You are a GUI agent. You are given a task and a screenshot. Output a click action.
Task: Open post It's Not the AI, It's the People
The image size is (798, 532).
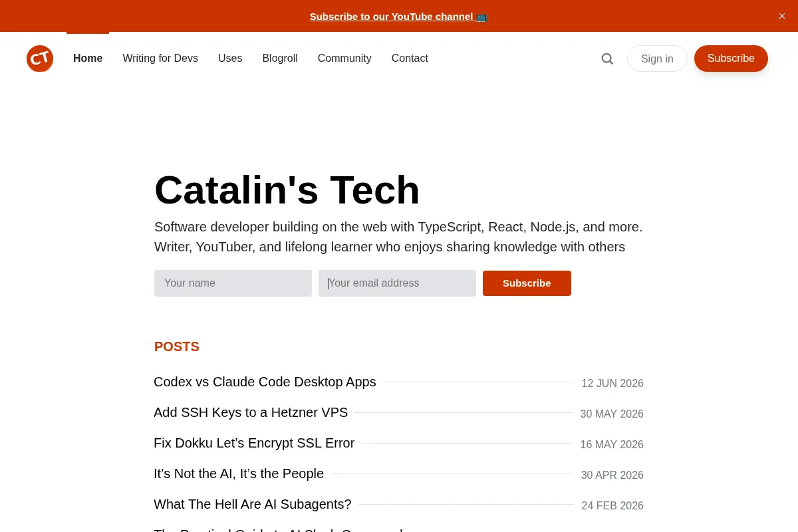click(x=239, y=474)
